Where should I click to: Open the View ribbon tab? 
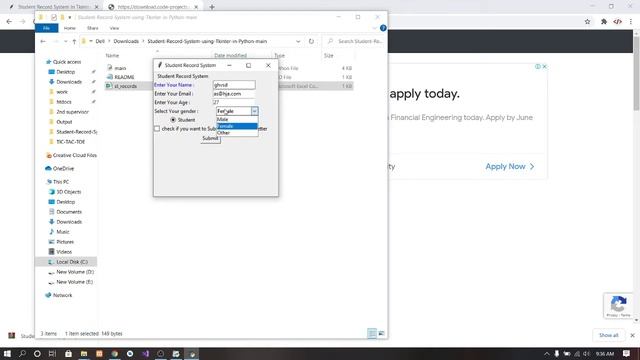(x=114, y=28)
